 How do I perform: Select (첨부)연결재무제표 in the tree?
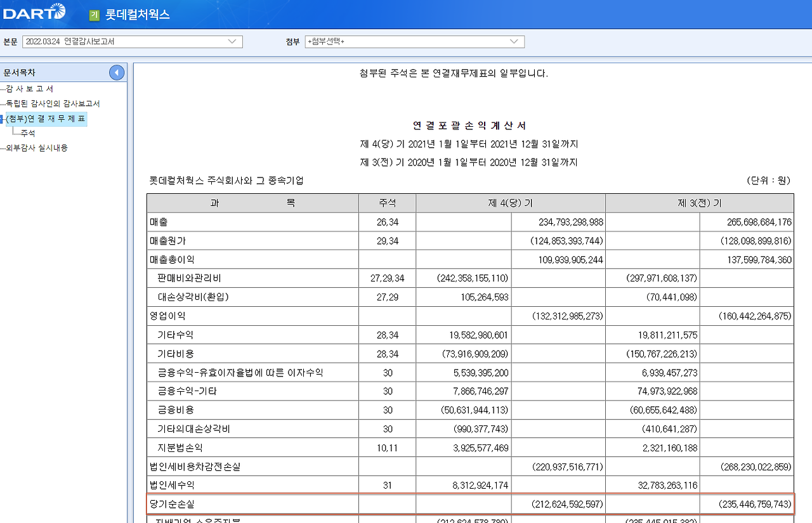click(x=46, y=119)
